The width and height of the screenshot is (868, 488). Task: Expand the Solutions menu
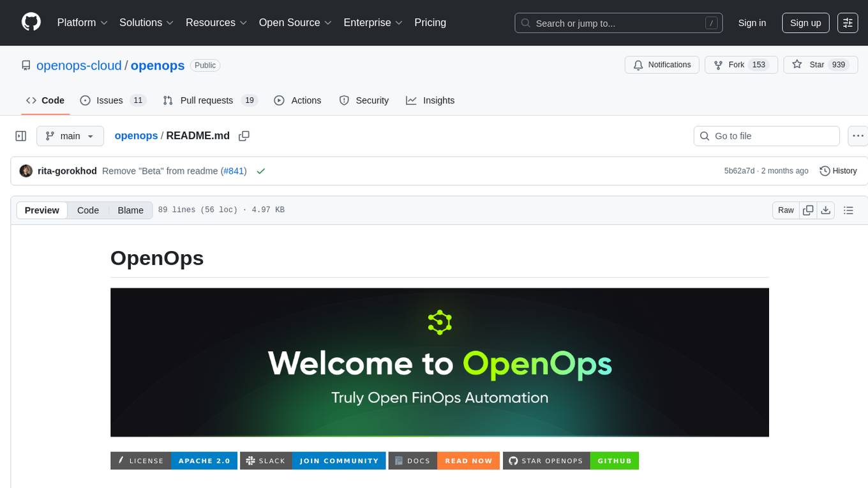147,22
